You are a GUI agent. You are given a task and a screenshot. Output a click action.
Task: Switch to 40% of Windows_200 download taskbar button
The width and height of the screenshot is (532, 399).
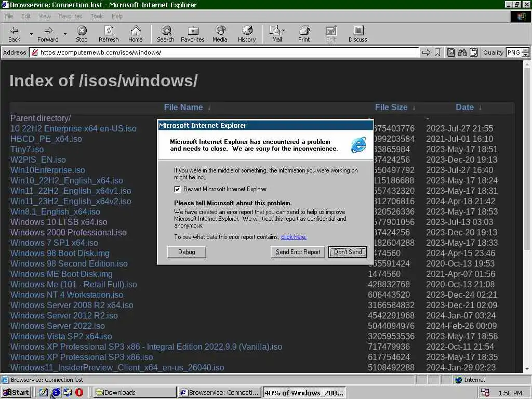pyautogui.click(x=304, y=393)
